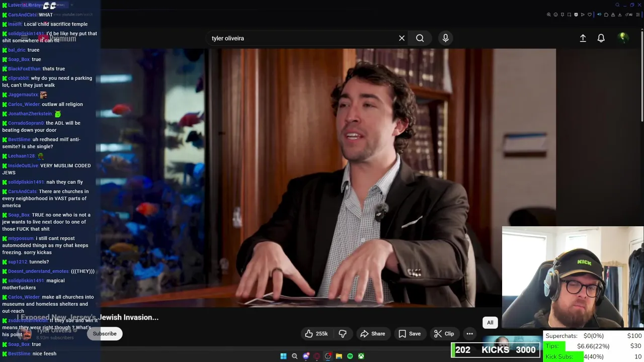The width and height of the screenshot is (644, 362).
Task: Click chat username 'CorradoSoprano'
Action: (x=26, y=123)
